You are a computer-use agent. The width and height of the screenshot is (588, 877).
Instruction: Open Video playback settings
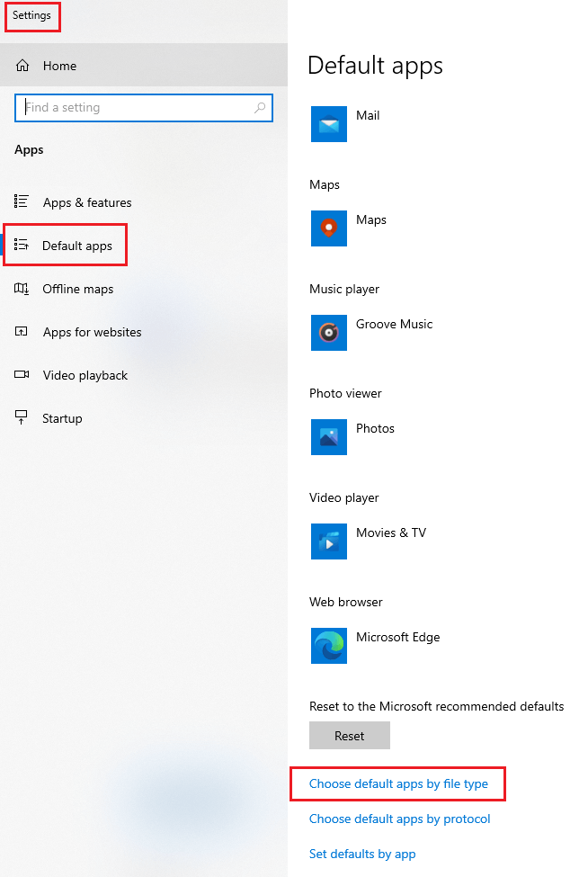(x=144, y=375)
